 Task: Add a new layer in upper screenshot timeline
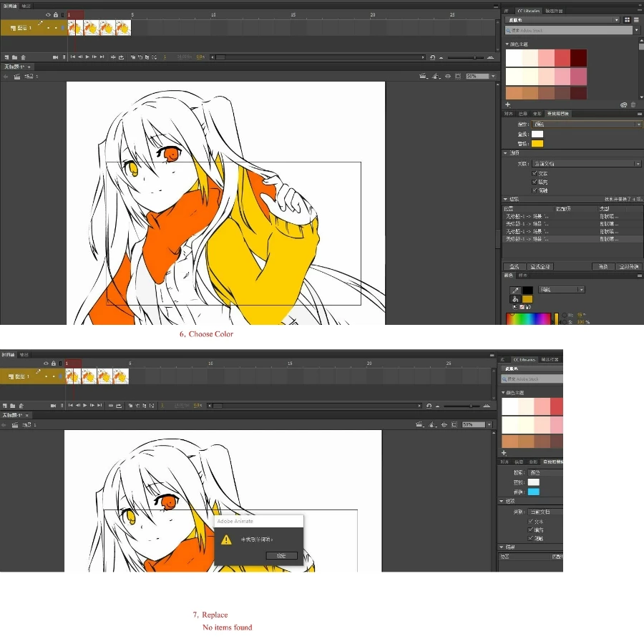point(6,57)
